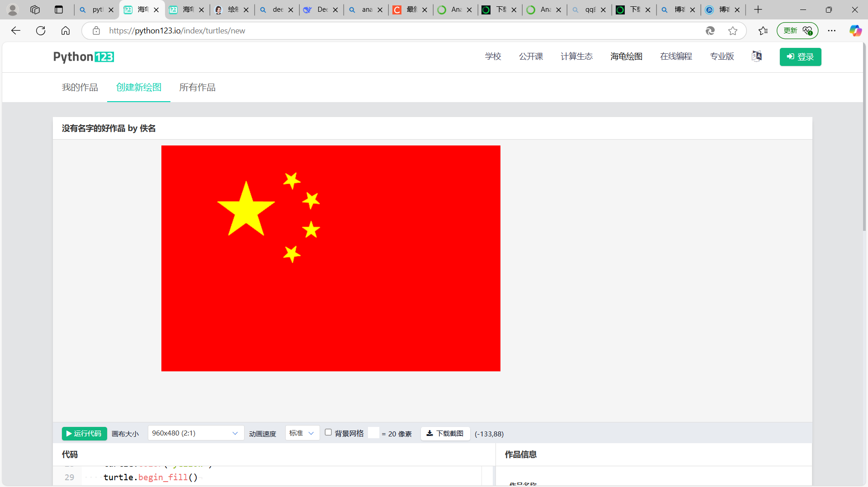The width and height of the screenshot is (868, 487).
Task: Open the 我的作品 tab
Action: point(80,87)
